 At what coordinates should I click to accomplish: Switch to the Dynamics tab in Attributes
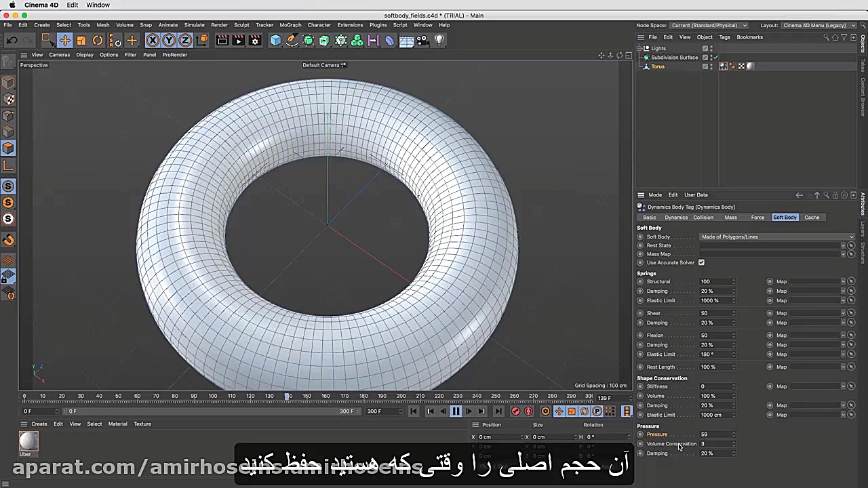click(676, 217)
